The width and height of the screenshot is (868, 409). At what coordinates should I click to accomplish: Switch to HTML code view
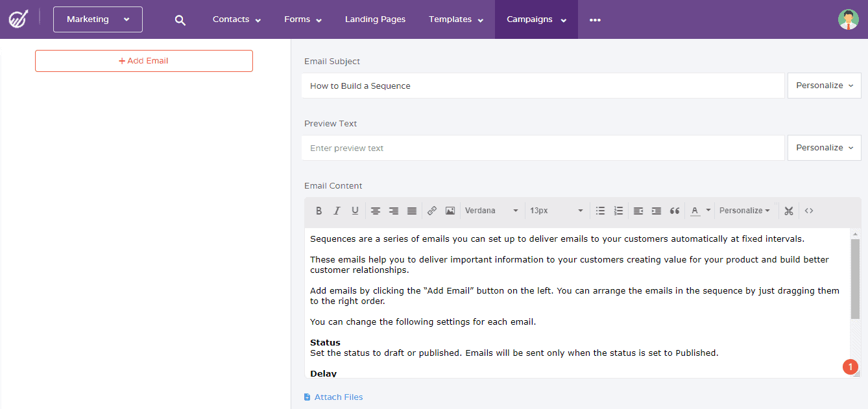coord(808,210)
